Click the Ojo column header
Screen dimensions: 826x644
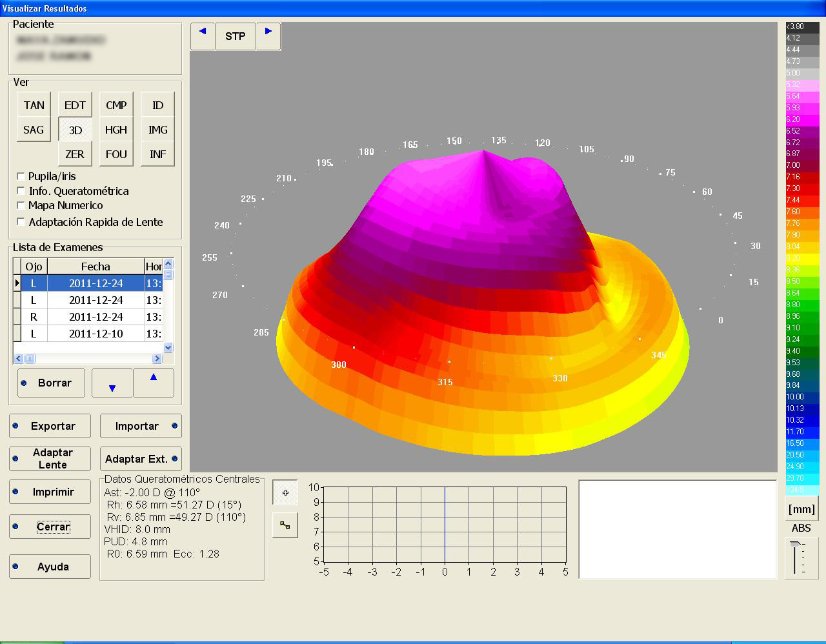pyautogui.click(x=34, y=267)
